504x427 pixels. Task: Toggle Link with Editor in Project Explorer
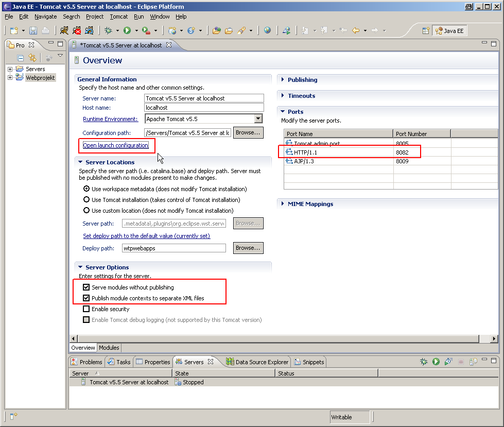point(32,58)
